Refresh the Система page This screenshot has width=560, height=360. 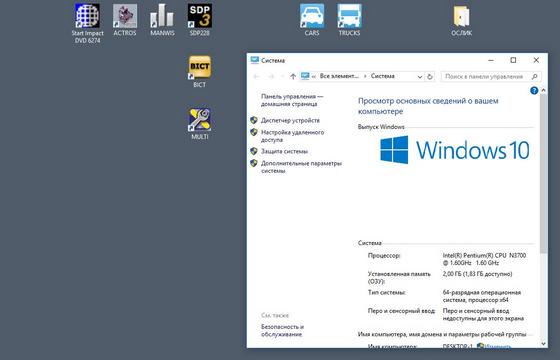(x=430, y=76)
